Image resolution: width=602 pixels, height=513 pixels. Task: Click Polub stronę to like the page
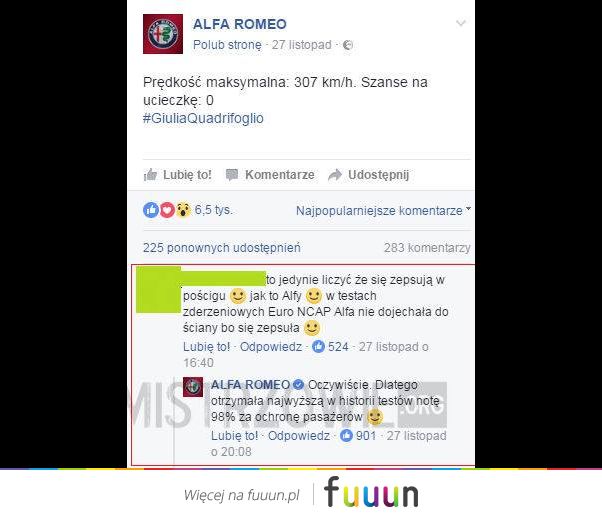(227, 45)
